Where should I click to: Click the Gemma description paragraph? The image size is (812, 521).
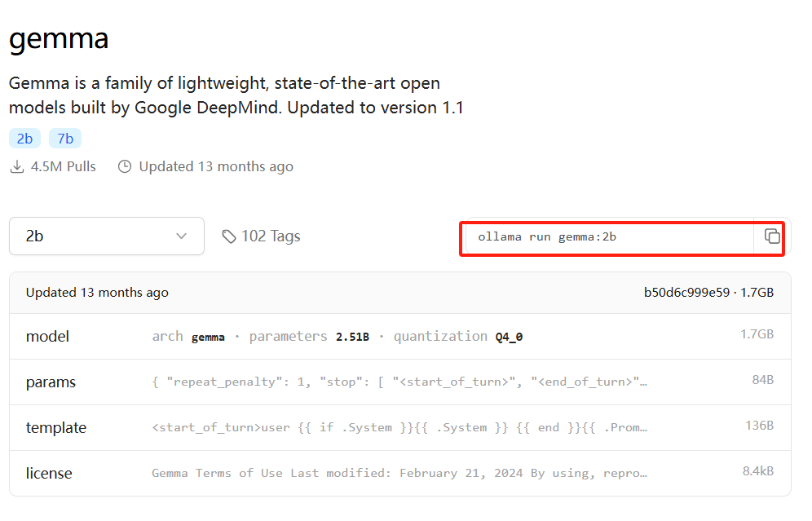pyautogui.click(x=236, y=95)
